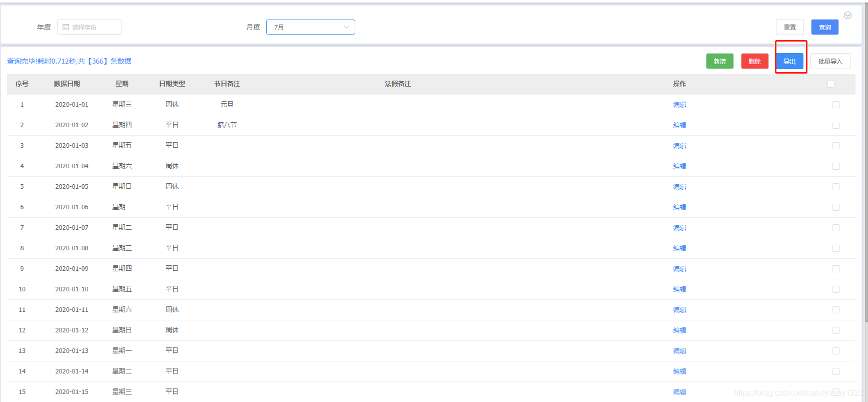Click the red 删除 delete button
This screenshot has height=402, width=868.
[x=754, y=61]
